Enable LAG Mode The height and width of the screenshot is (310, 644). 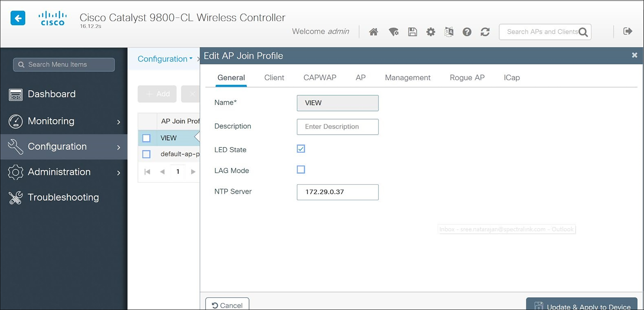coord(301,170)
